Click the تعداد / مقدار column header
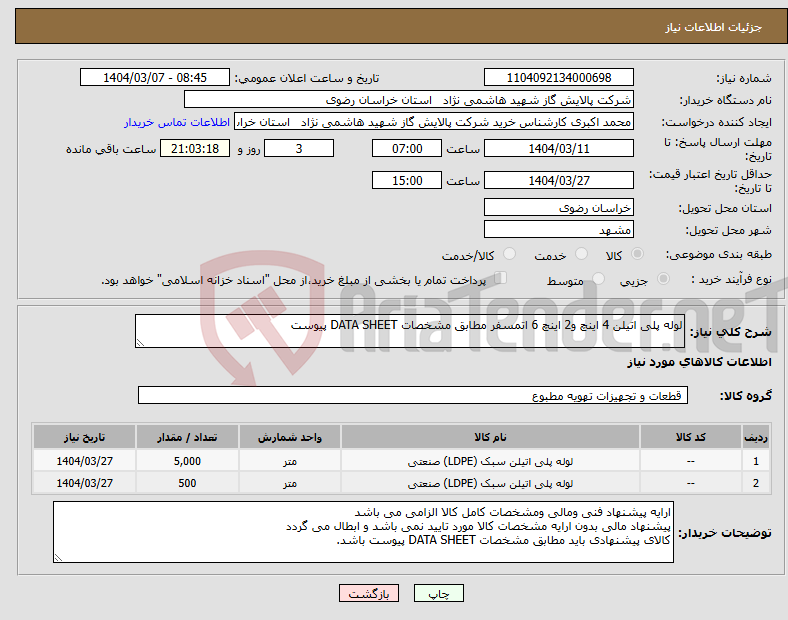The width and height of the screenshot is (788, 620). click(x=187, y=437)
